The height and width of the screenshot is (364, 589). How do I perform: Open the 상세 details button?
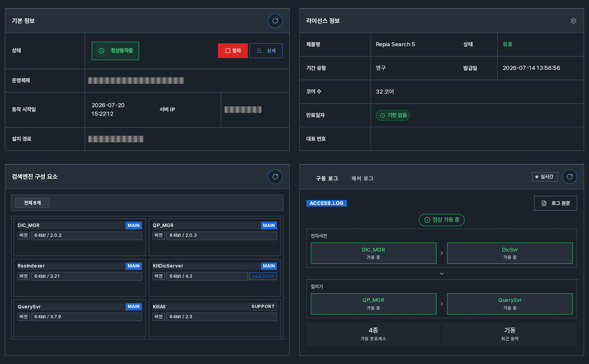266,51
